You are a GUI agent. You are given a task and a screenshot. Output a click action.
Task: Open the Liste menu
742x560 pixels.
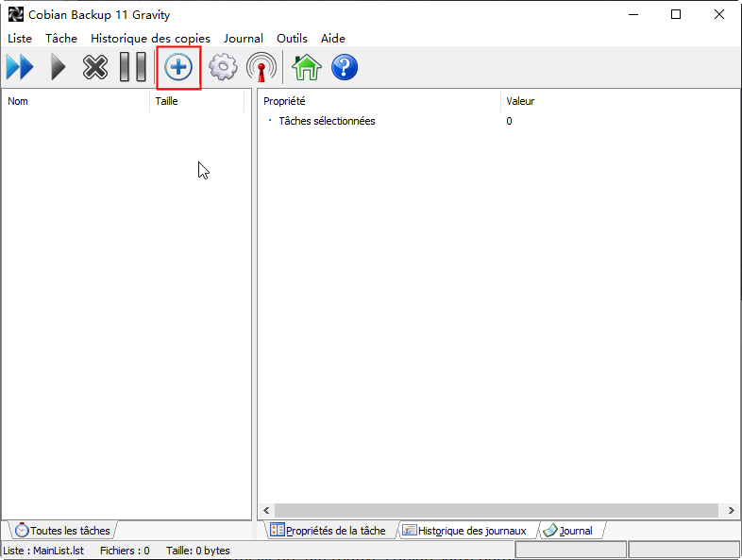[20, 39]
